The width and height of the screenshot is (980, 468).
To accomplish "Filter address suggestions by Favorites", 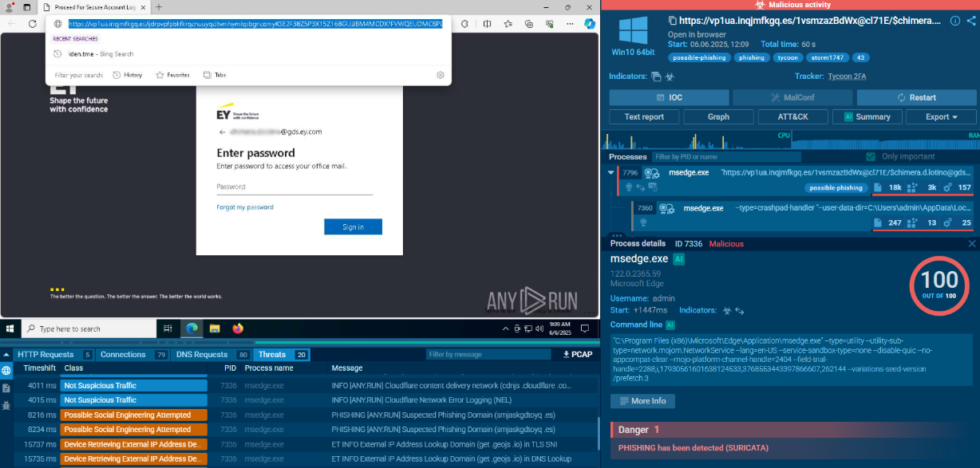I will pyautogui.click(x=172, y=75).
